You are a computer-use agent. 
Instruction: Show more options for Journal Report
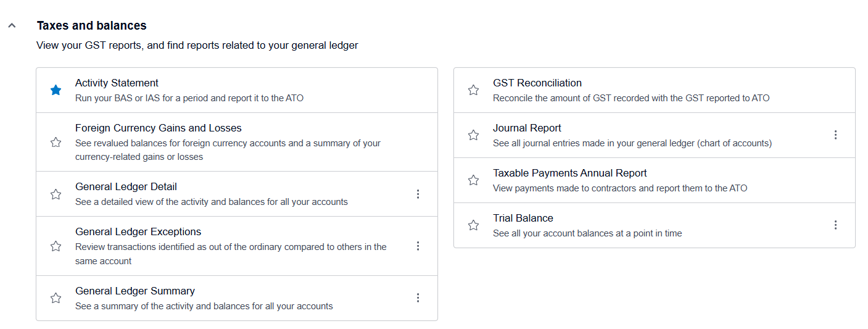click(835, 135)
